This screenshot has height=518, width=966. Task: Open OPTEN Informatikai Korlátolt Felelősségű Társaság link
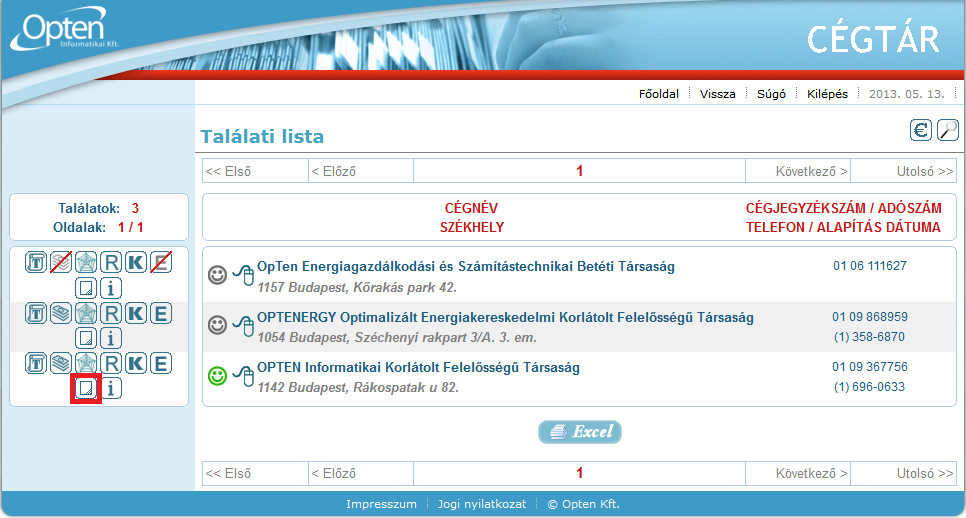coord(418,368)
